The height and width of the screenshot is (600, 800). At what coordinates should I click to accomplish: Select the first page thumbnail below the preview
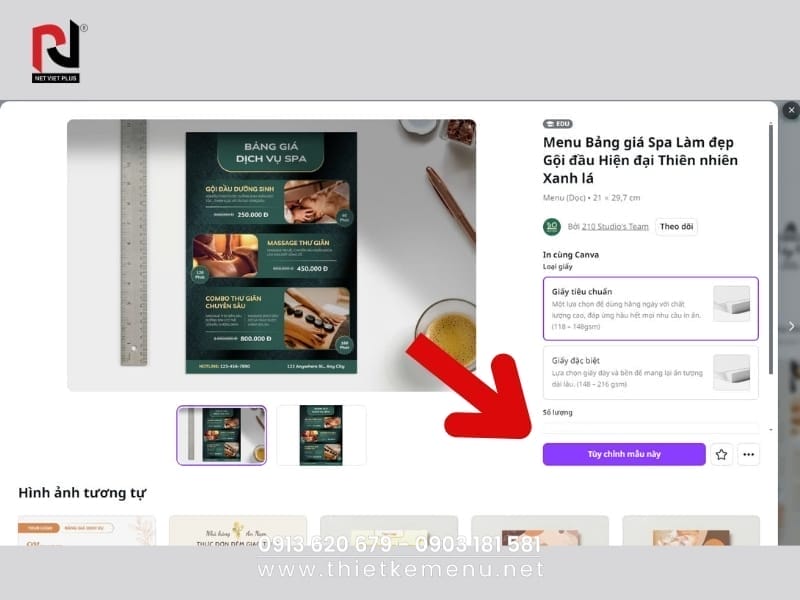(x=221, y=432)
